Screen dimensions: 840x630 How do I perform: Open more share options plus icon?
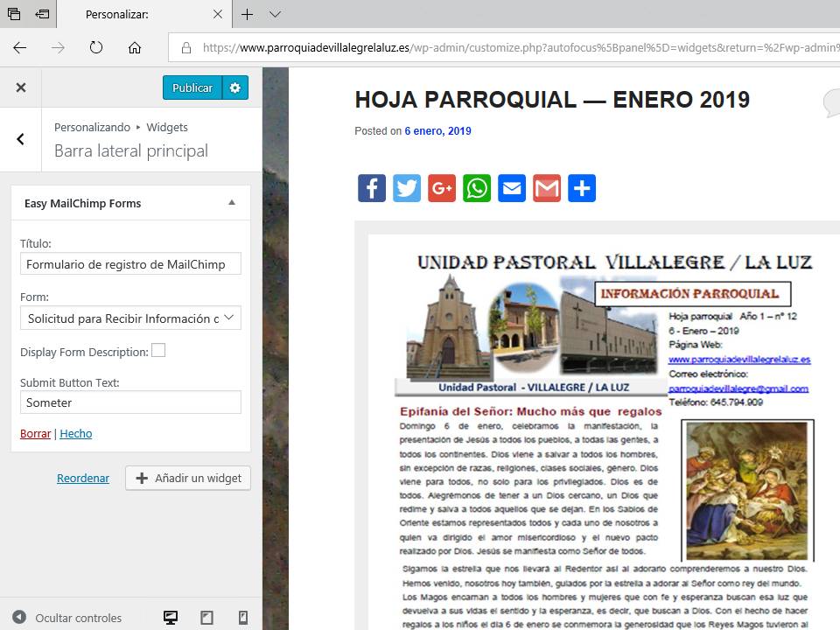click(x=582, y=188)
